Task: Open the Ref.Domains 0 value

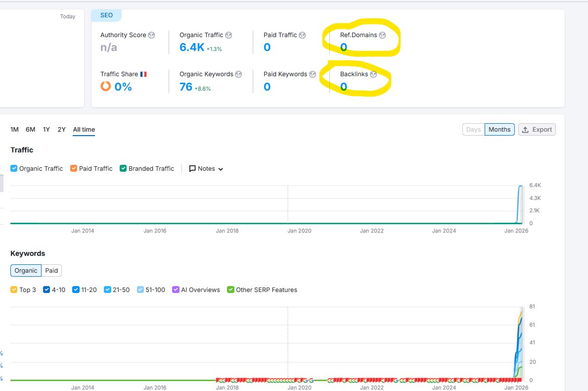Action: coord(344,48)
